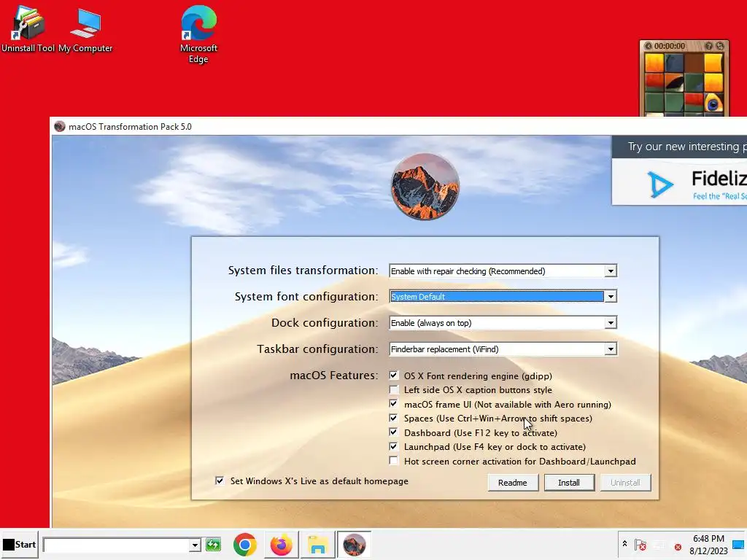Click the Readme button
The height and width of the screenshot is (560, 747).
coord(513,483)
